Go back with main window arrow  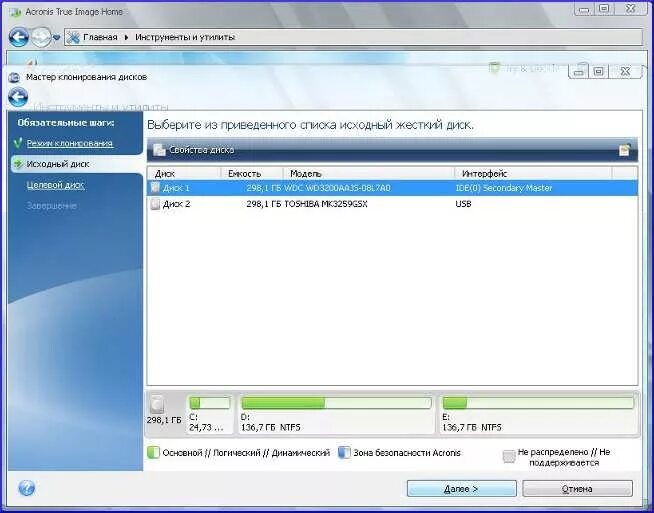coord(18,38)
